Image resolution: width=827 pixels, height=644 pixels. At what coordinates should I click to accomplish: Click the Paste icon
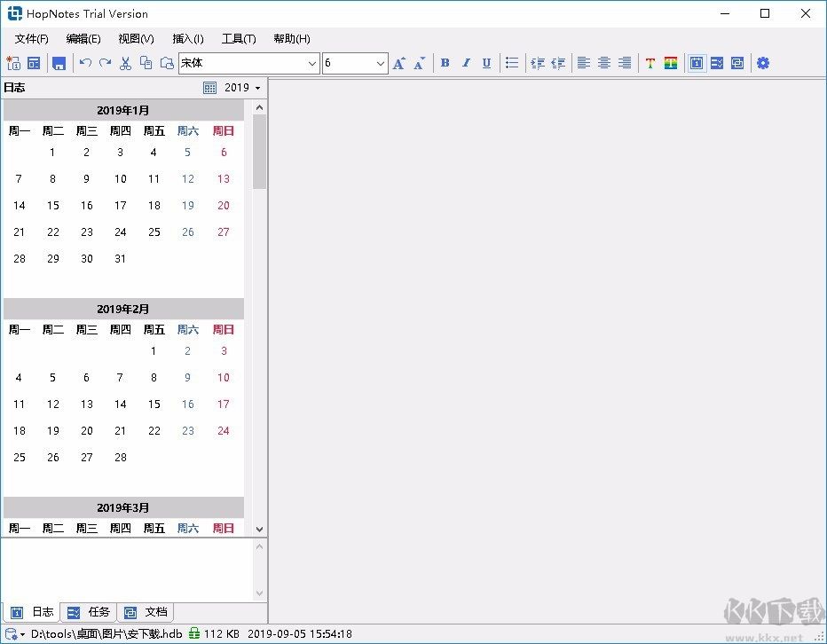point(165,62)
